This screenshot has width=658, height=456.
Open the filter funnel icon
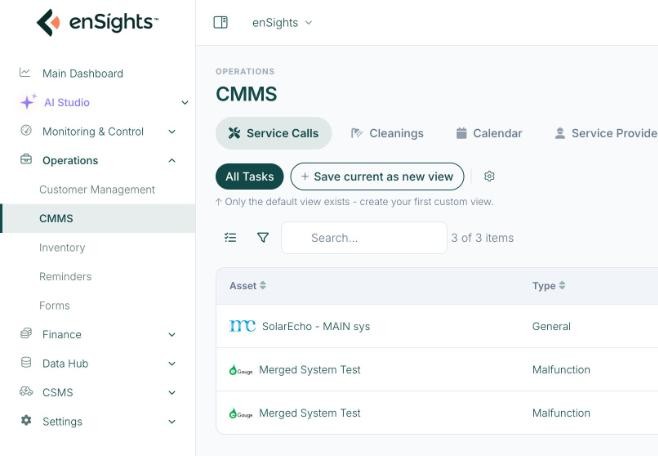(263, 238)
